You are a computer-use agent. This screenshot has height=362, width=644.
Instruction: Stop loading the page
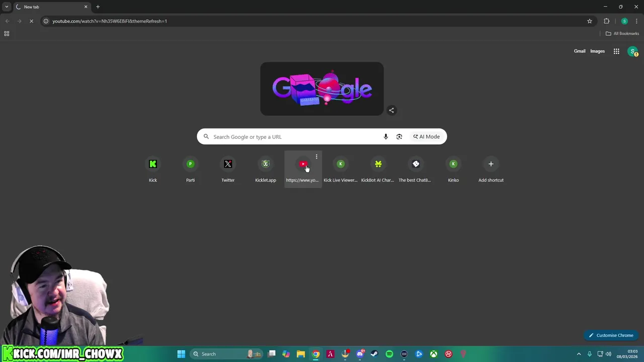[31, 21]
